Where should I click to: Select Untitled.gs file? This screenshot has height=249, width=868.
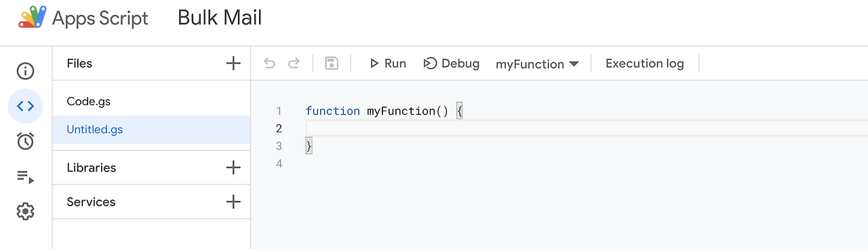click(151, 130)
